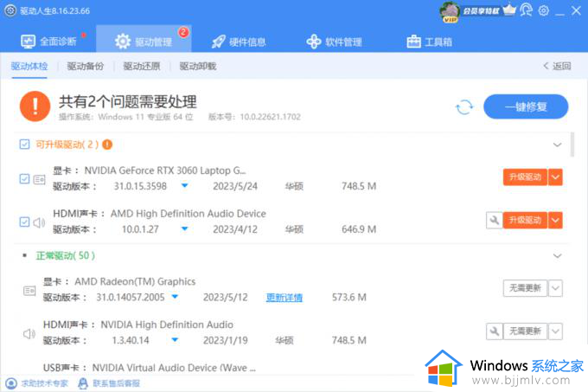This screenshot has height=392, width=588.
Task: Click the driver list vertical scrollbar
Action: (572, 145)
